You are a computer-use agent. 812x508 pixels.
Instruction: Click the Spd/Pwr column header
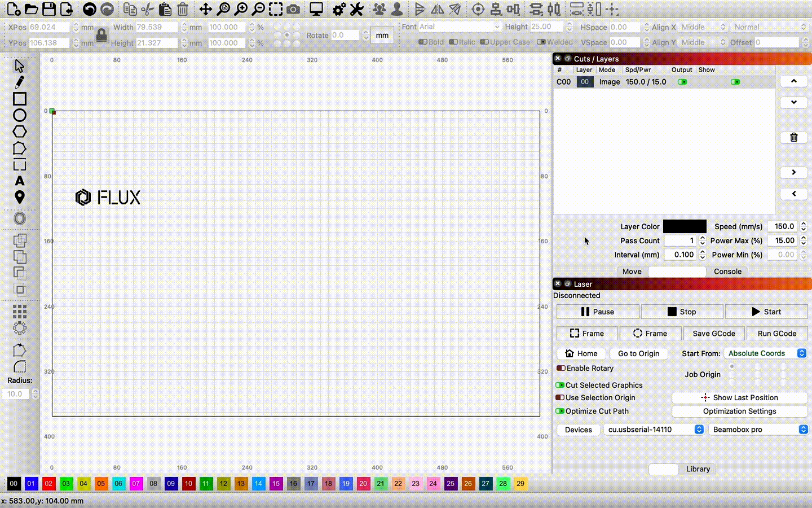pyautogui.click(x=638, y=70)
